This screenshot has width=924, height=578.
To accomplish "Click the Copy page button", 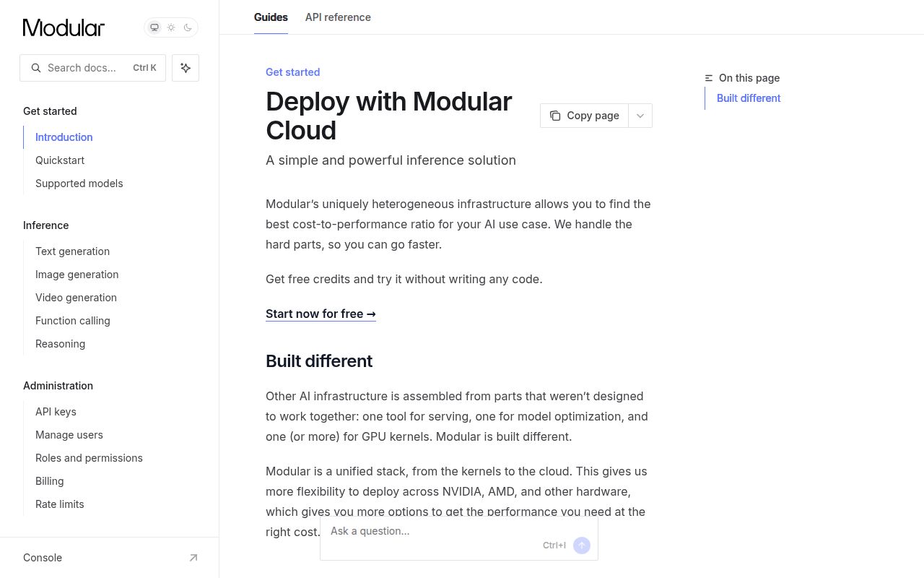I will click(x=584, y=116).
